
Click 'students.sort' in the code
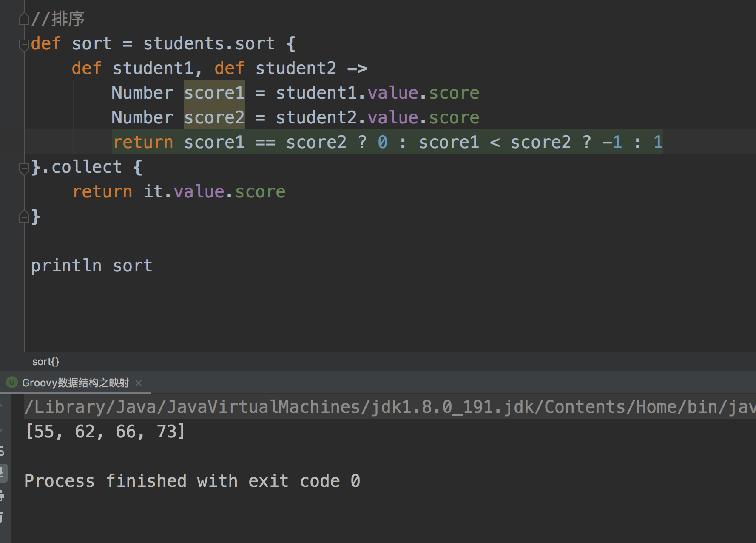click(209, 43)
